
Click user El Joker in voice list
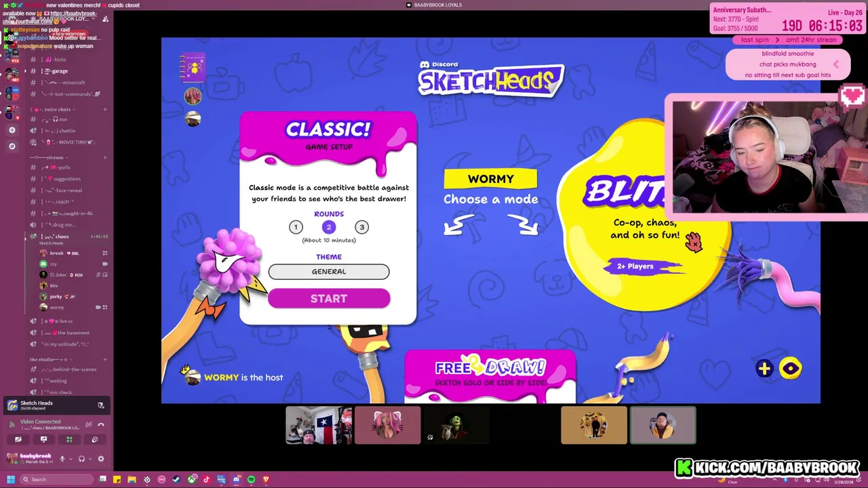click(73, 275)
